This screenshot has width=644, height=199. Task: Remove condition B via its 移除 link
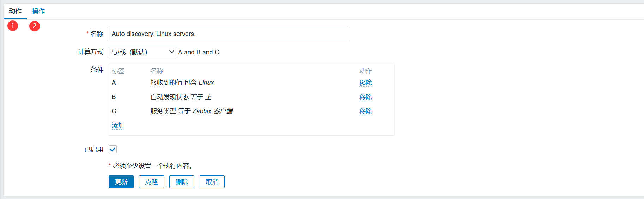[x=366, y=97]
